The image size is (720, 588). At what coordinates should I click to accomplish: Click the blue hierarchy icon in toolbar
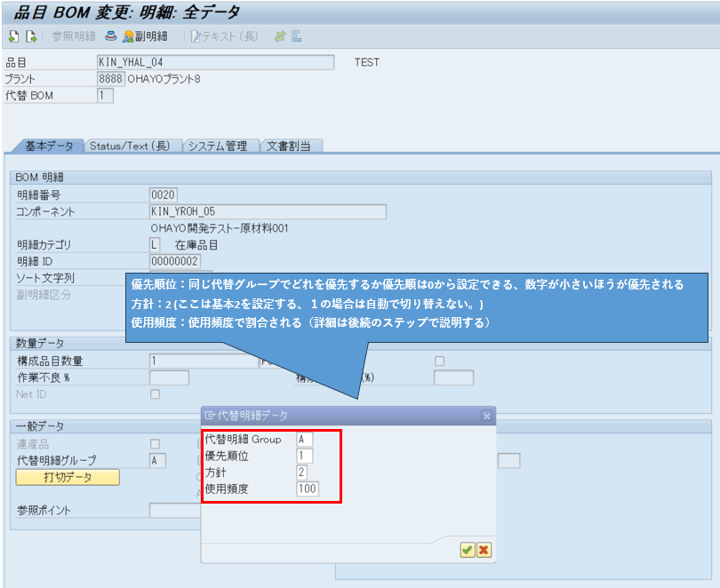click(x=296, y=36)
